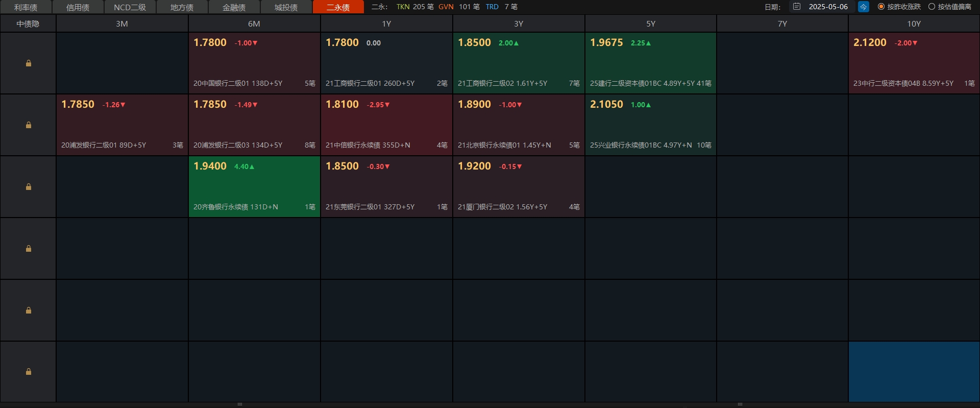980x408 pixels.
Task: Click yield 1.9675 in the 5Y column
Action: pyautogui.click(x=606, y=43)
